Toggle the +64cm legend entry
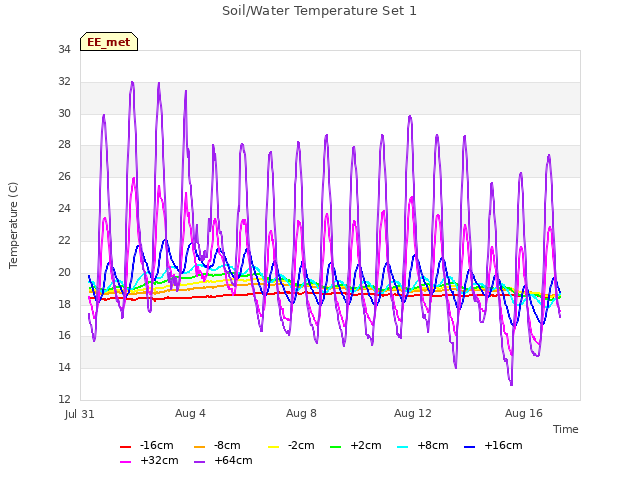 (x=223, y=460)
